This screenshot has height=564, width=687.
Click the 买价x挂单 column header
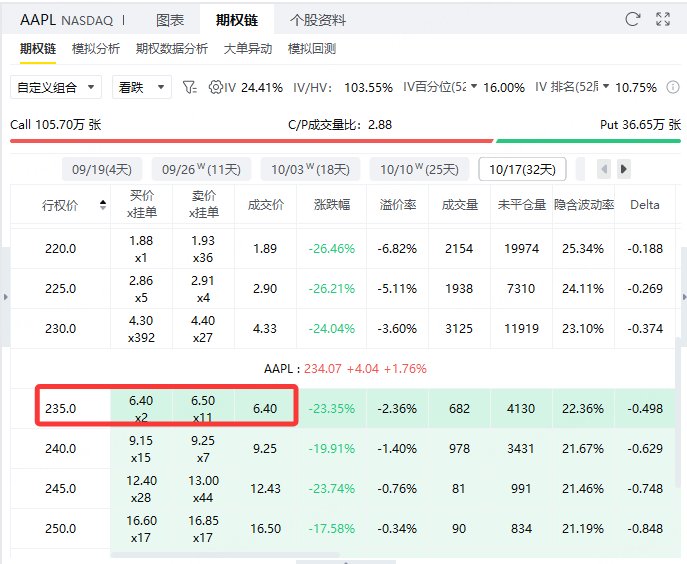pos(142,204)
